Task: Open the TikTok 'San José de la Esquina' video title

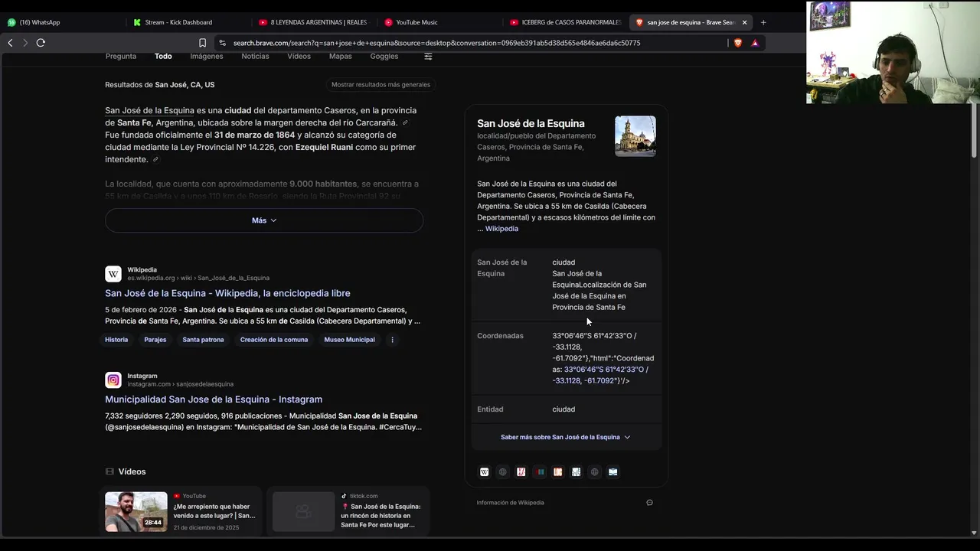Action: tap(381, 516)
